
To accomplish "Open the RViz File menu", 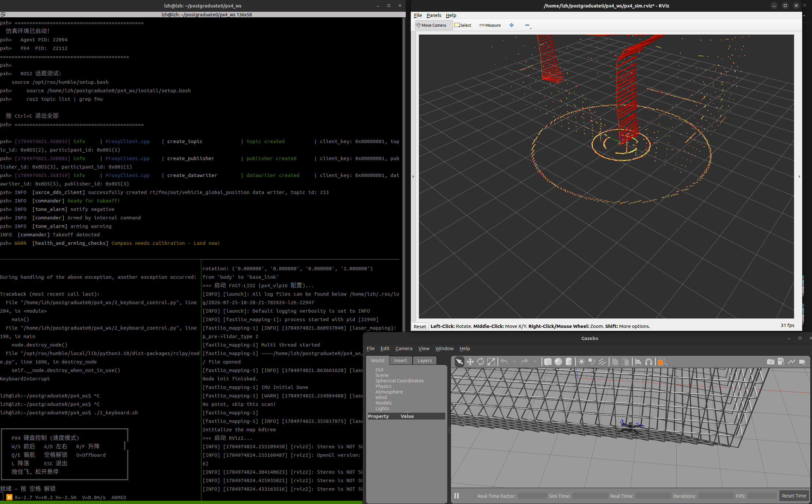I will 418,15.
